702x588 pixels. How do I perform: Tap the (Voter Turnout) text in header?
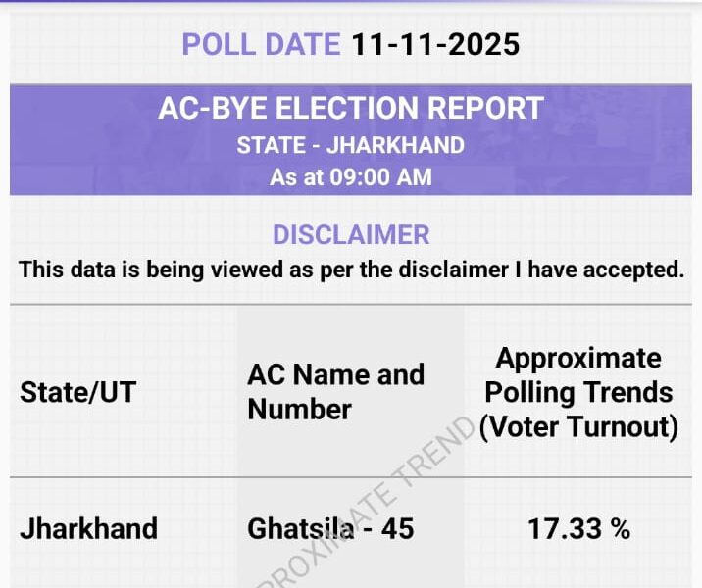[578, 428]
